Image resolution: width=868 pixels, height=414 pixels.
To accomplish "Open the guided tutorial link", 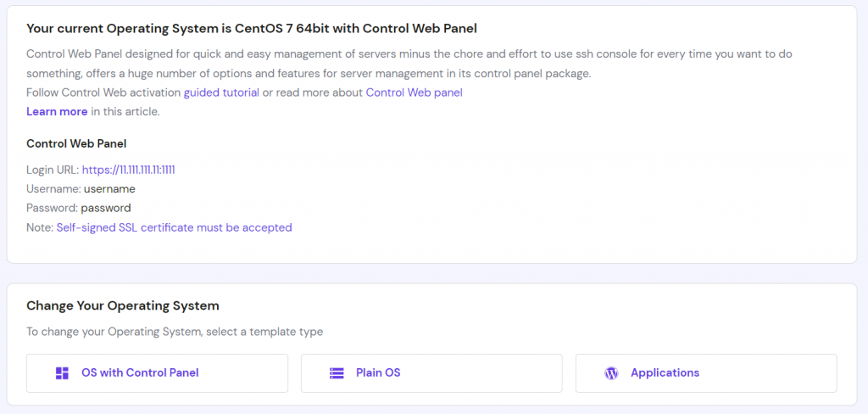I will click(221, 92).
